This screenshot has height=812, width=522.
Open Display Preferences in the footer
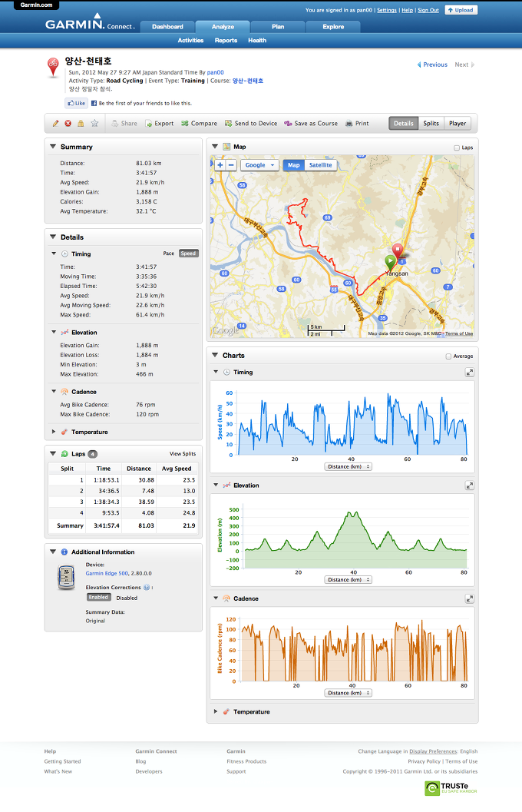click(x=433, y=751)
